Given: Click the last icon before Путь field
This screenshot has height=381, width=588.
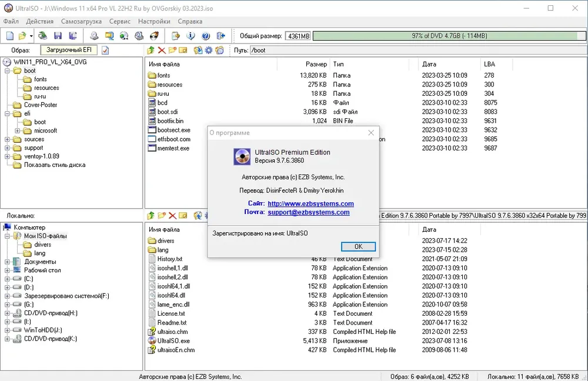Looking at the screenshot, I should point(220,50).
